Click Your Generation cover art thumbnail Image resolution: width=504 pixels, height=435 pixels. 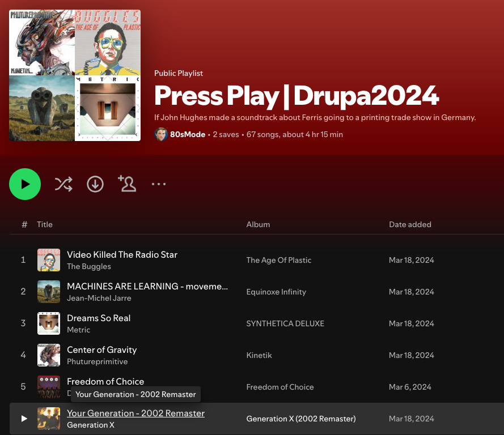point(49,419)
